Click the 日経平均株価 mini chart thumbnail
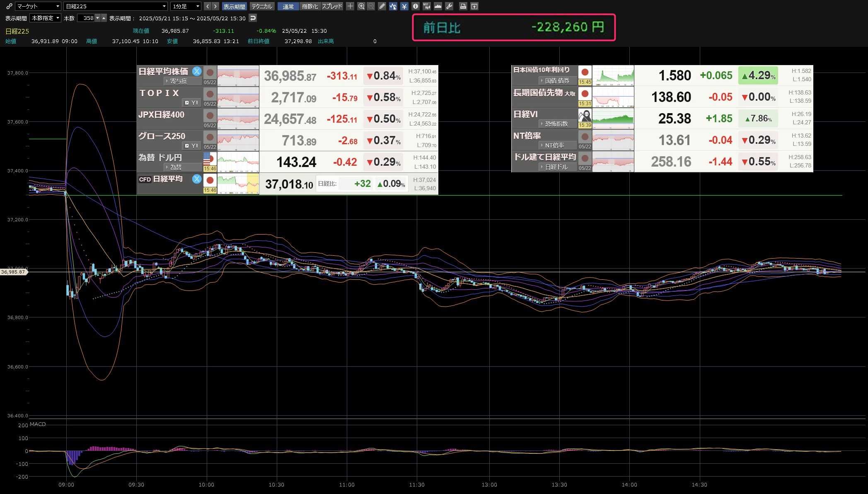This screenshot has width=868, height=494. pyautogui.click(x=238, y=75)
